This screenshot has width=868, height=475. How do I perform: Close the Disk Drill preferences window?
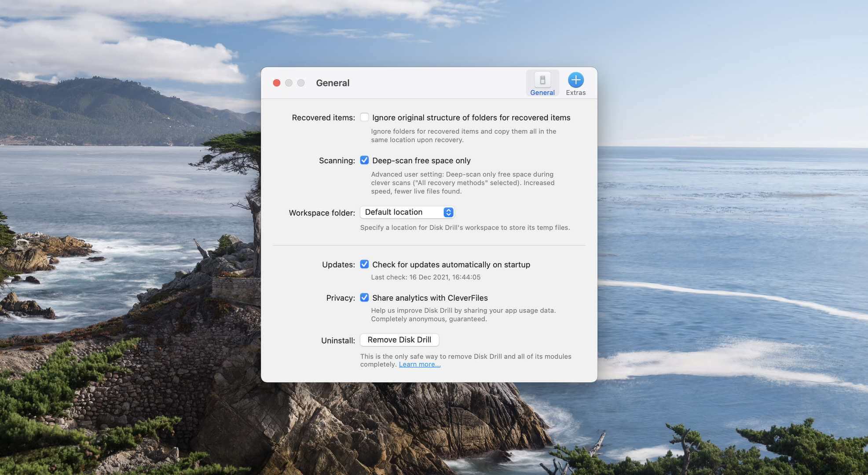(277, 82)
